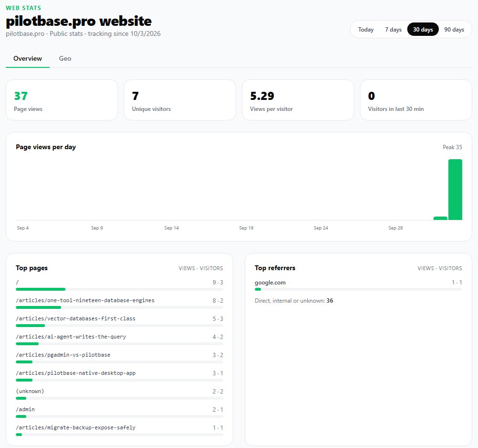Click the Sep 24 axis label
The width and height of the screenshot is (478, 448).
(321, 228)
